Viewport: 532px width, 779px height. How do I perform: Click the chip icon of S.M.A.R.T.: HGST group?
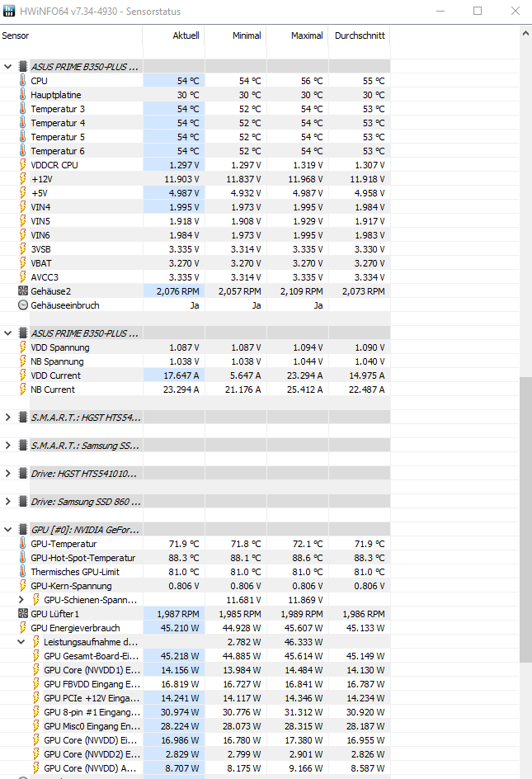[23, 418]
